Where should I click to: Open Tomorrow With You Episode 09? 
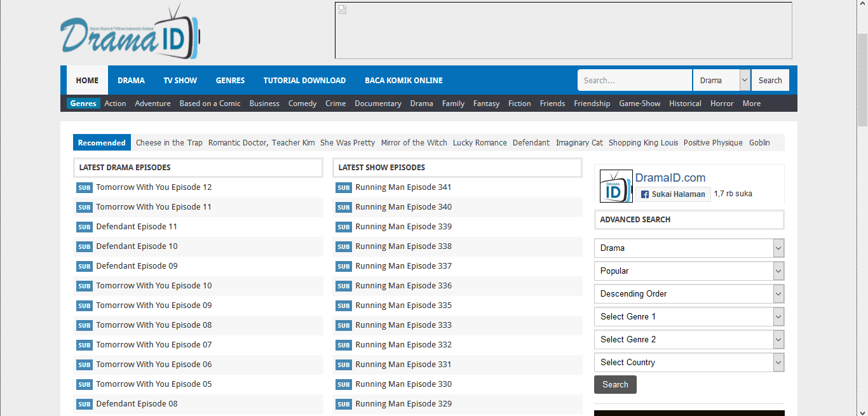(x=154, y=305)
